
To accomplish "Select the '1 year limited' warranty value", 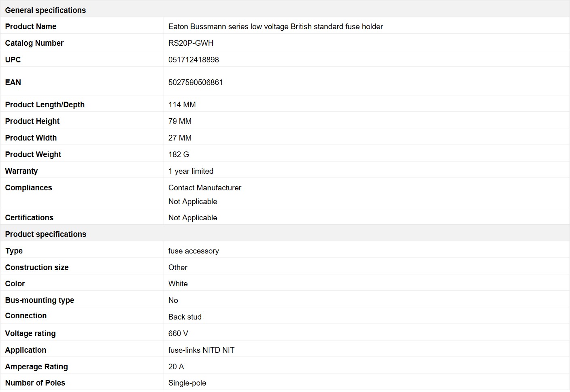I will coord(191,171).
